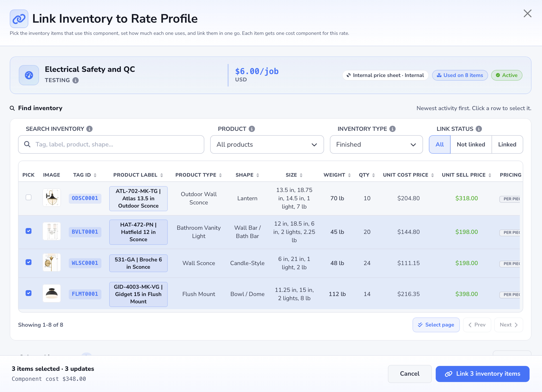Click Link 3 inventory items button
542x392 pixels.
pos(483,374)
